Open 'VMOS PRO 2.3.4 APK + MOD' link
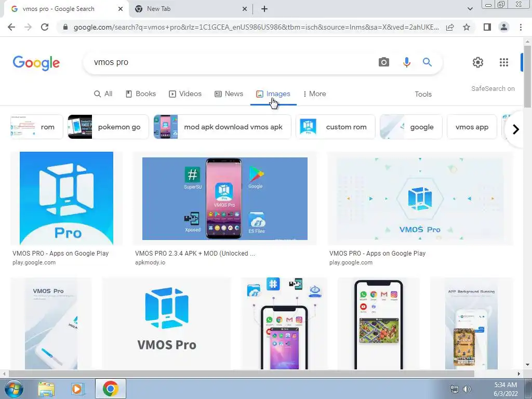532x399 pixels. pyautogui.click(x=195, y=254)
